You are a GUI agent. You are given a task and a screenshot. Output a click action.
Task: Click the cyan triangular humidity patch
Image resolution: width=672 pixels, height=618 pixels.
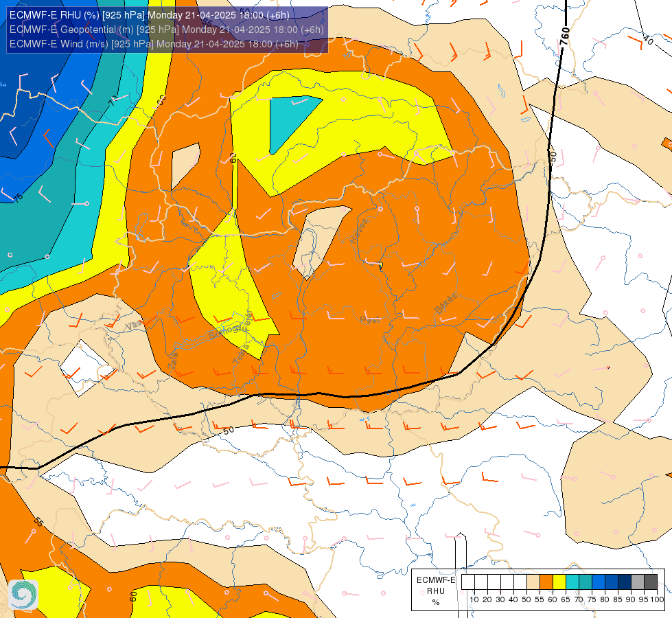(290, 121)
